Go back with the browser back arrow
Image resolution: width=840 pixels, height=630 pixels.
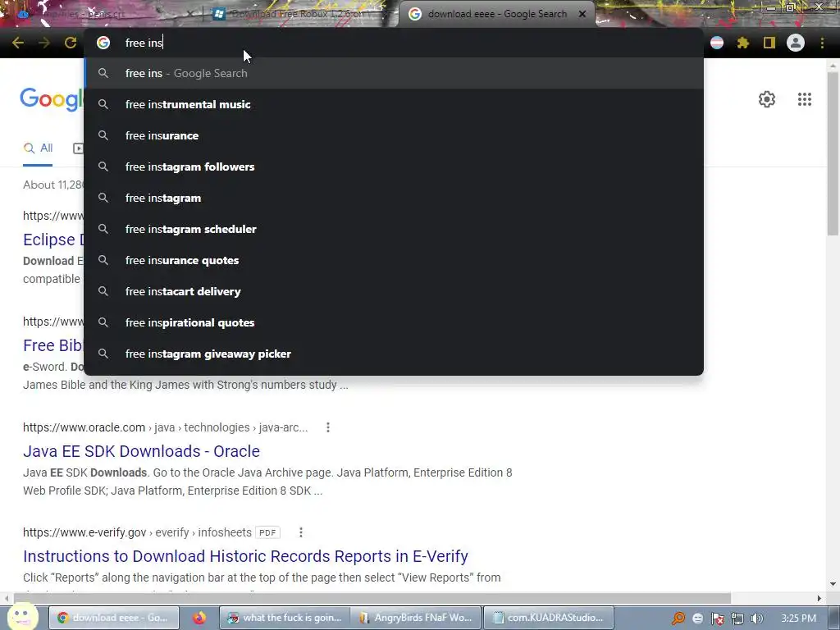click(x=18, y=43)
